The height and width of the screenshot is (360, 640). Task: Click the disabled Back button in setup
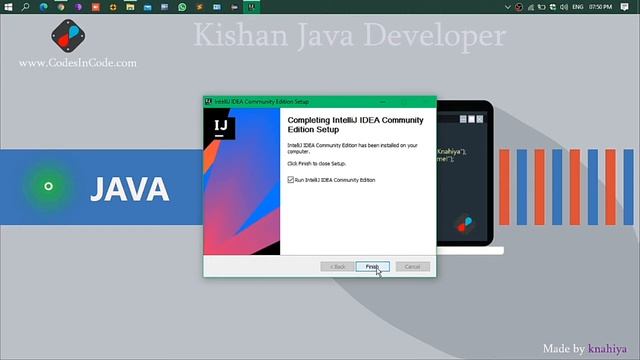337,267
